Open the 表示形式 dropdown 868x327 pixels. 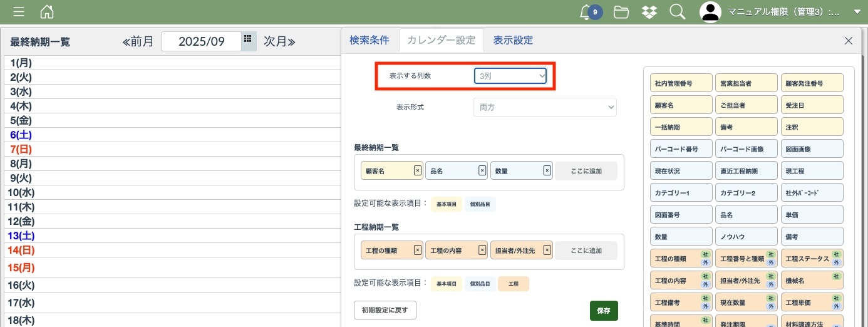point(544,107)
